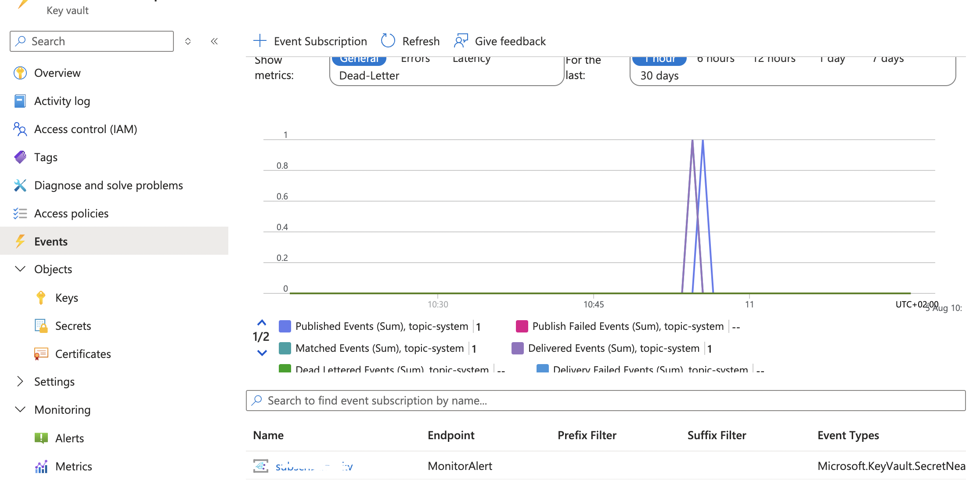The width and height of the screenshot is (980, 484).
Task: Click the sidebar Search field
Action: [92, 41]
